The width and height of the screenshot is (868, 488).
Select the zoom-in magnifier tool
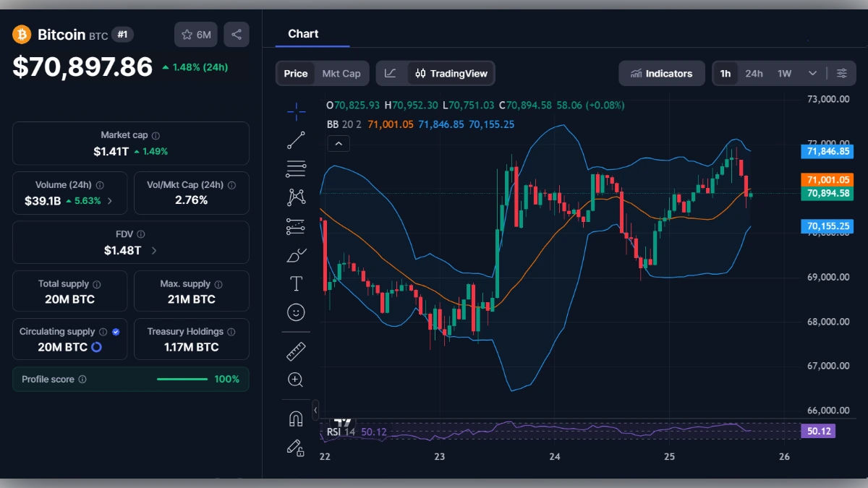point(295,380)
